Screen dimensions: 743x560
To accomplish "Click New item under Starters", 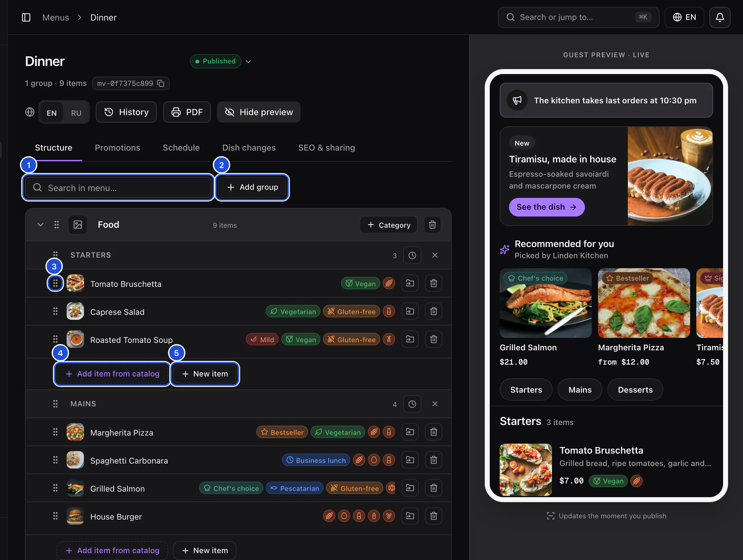I will [x=205, y=374].
